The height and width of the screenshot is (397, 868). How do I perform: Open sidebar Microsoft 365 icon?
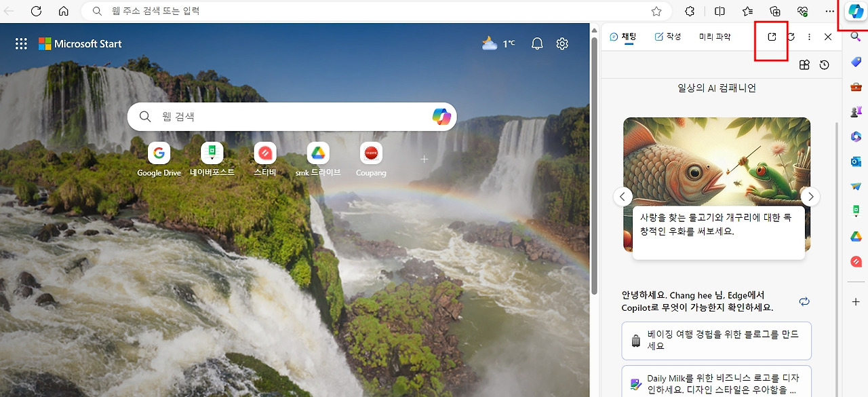pos(856,136)
